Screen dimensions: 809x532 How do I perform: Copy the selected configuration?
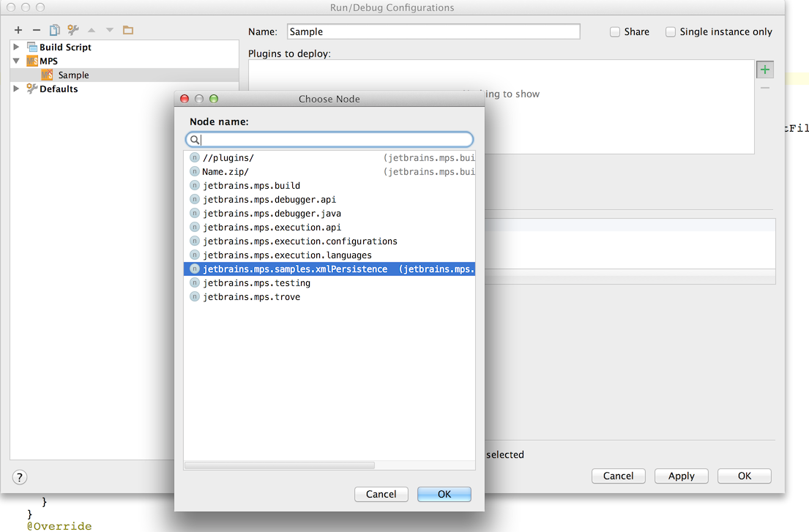[54, 31]
